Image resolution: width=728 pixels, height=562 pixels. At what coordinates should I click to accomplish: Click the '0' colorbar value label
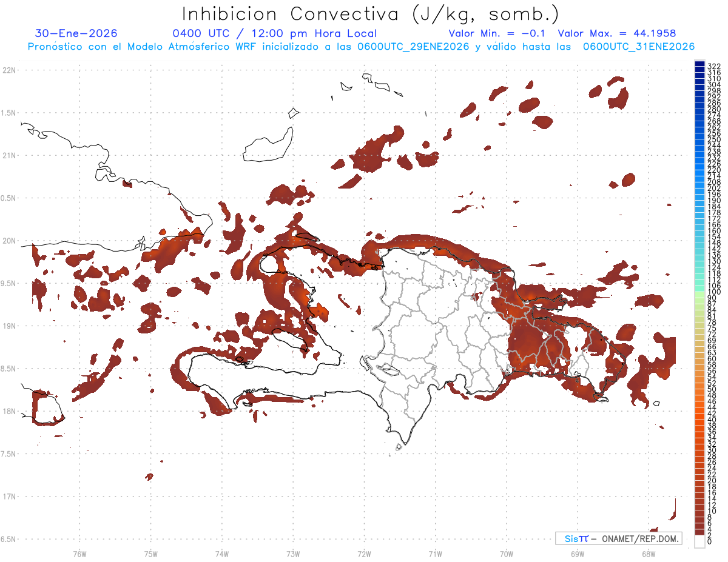click(710, 543)
